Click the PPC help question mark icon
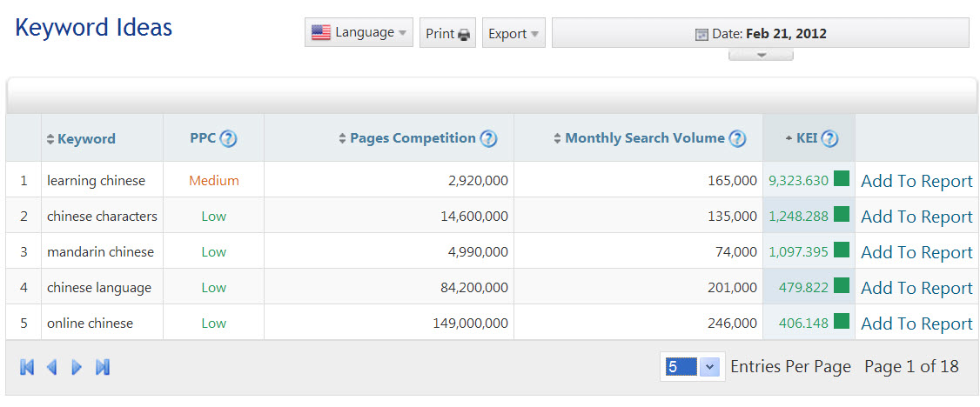 [x=228, y=138]
